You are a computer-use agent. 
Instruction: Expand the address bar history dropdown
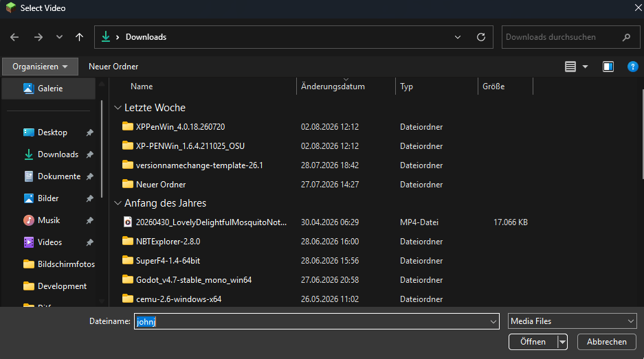tap(458, 37)
